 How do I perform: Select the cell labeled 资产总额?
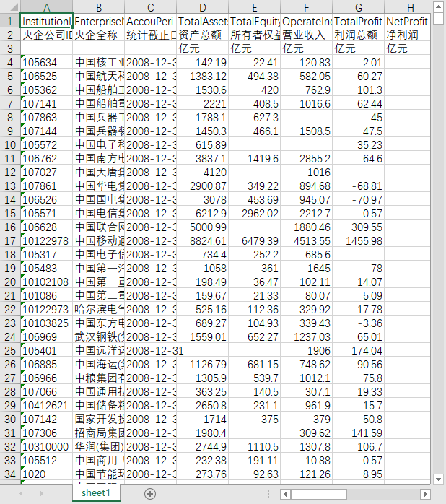click(x=203, y=35)
